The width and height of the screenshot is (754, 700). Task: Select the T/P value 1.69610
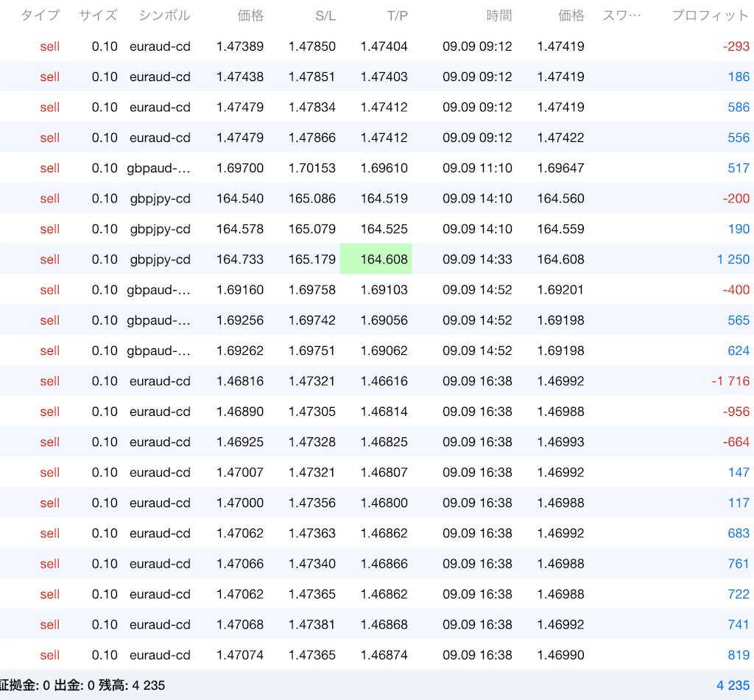pyautogui.click(x=384, y=168)
